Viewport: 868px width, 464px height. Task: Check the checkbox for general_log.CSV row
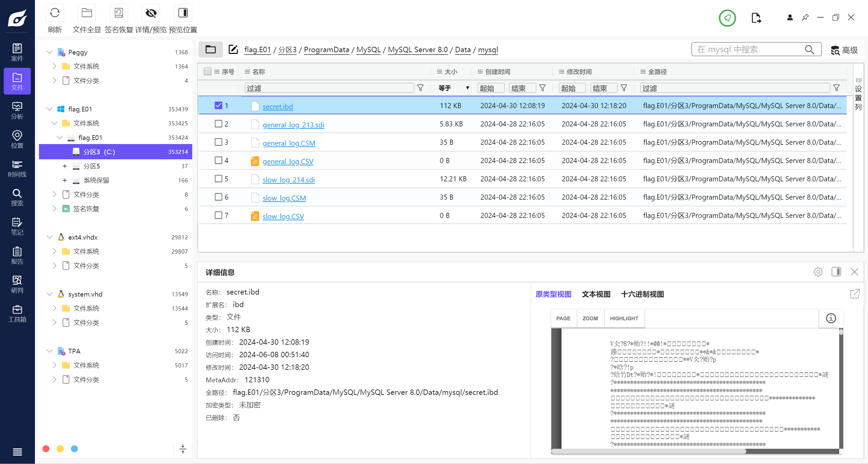pos(218,160)
